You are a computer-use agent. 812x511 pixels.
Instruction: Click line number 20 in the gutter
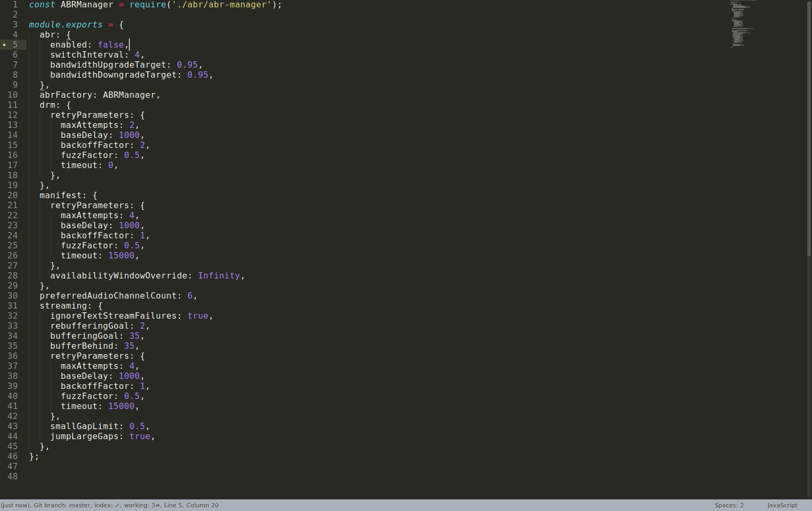[x=12, y=196]
